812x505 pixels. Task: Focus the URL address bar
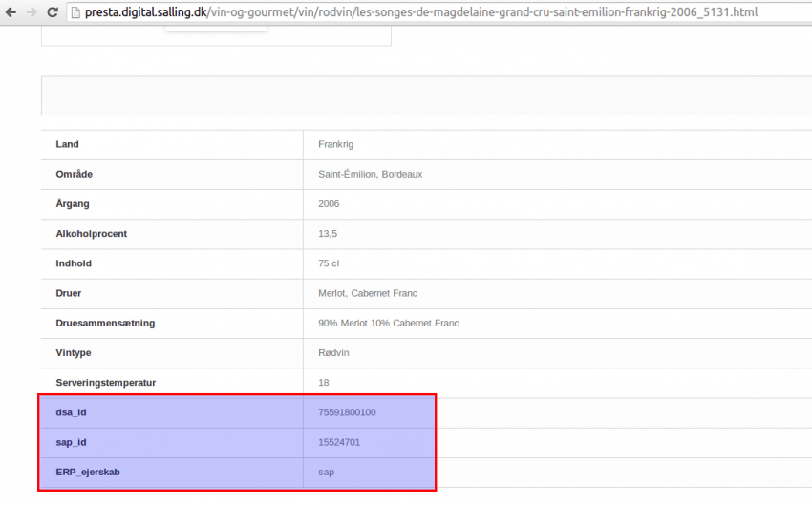[x=439, y=11]
